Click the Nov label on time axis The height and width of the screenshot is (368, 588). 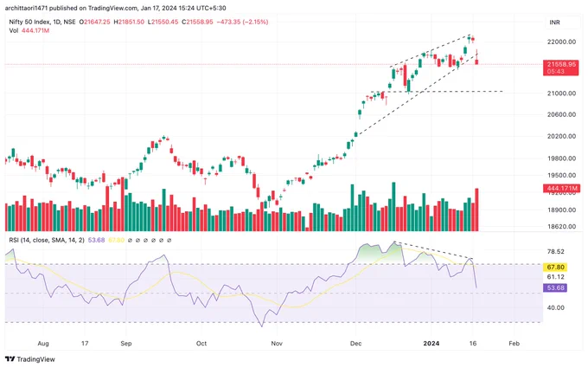(x=277, y=343)
